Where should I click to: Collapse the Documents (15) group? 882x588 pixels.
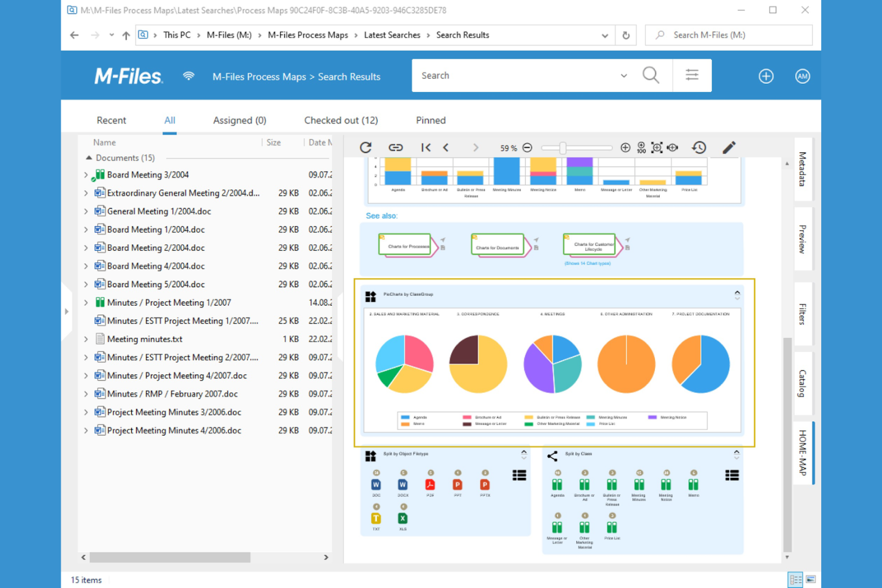point(89,158)
